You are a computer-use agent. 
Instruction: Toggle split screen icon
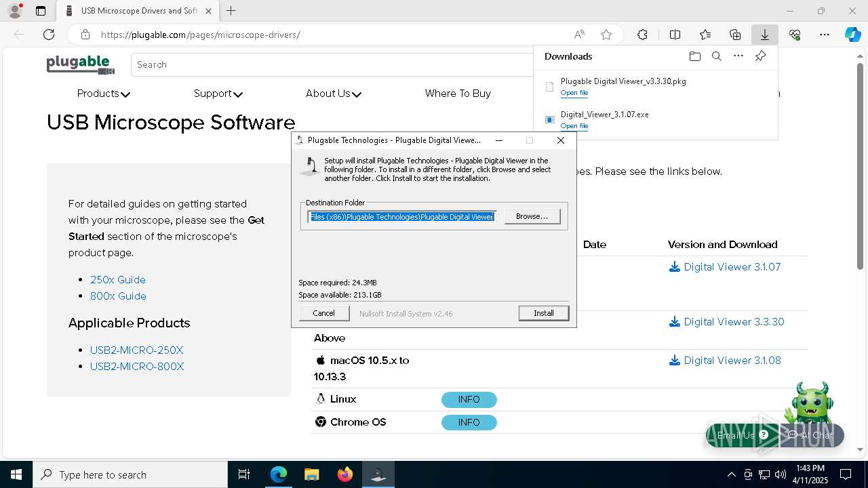click(x=675, y=35)
